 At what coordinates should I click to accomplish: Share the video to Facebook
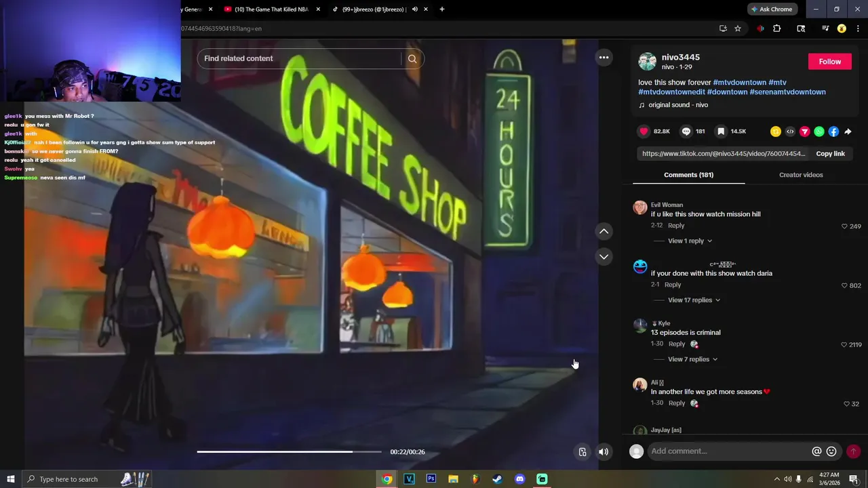[x=833, y=131]
